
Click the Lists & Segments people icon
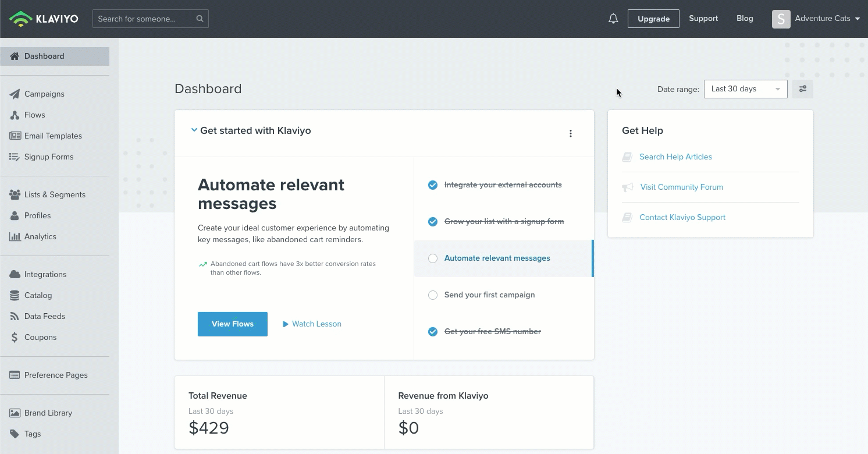coord(15,195)
